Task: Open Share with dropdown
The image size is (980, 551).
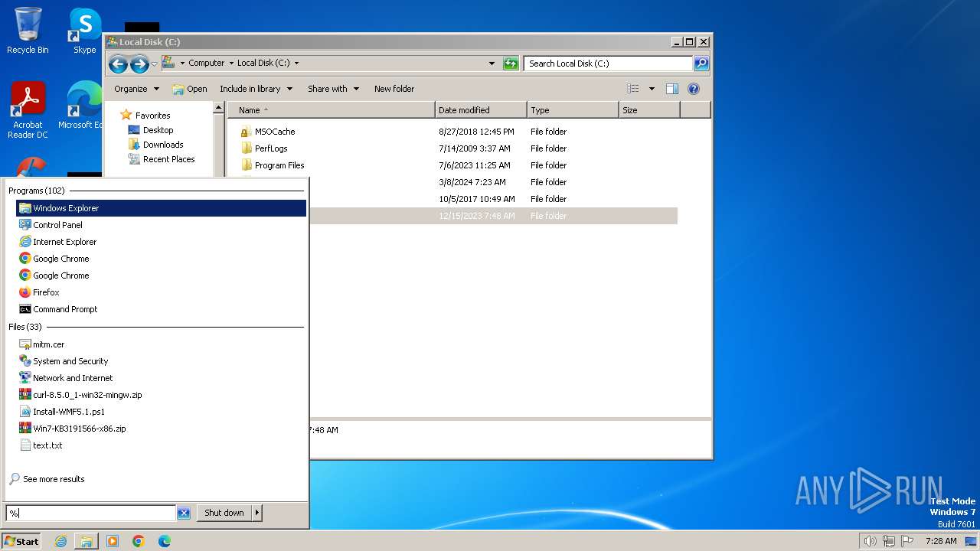Action: pyautogui.click(x=333, y=89)
